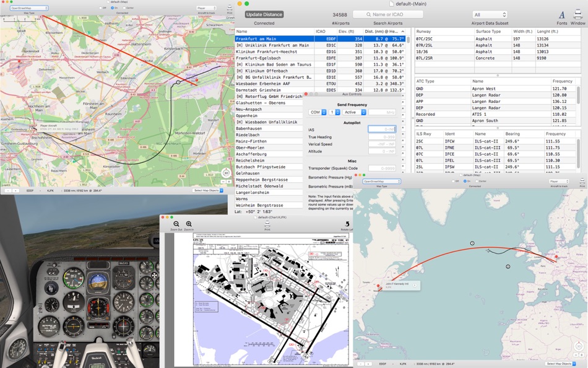The height and width of the screenshot is (368, 588).
Task: Click the magnifier icon in the airport search field
Action: [369, 14]
